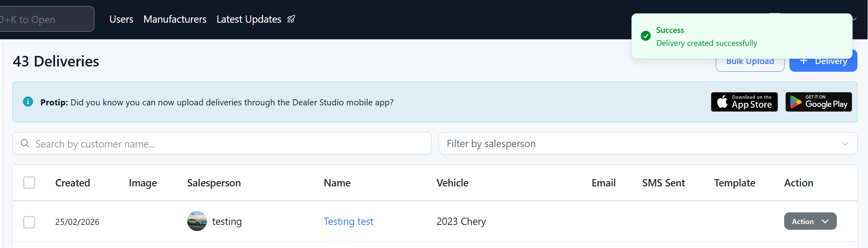Open the Testing test customer link
This screenshot has width=868, height=248.
[x=348, y=221]
